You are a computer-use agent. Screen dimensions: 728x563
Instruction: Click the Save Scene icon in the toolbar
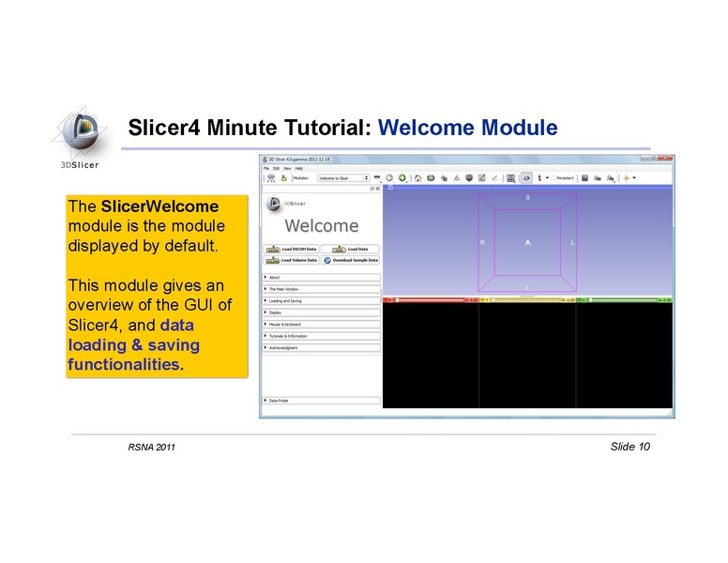click(283, 178)
